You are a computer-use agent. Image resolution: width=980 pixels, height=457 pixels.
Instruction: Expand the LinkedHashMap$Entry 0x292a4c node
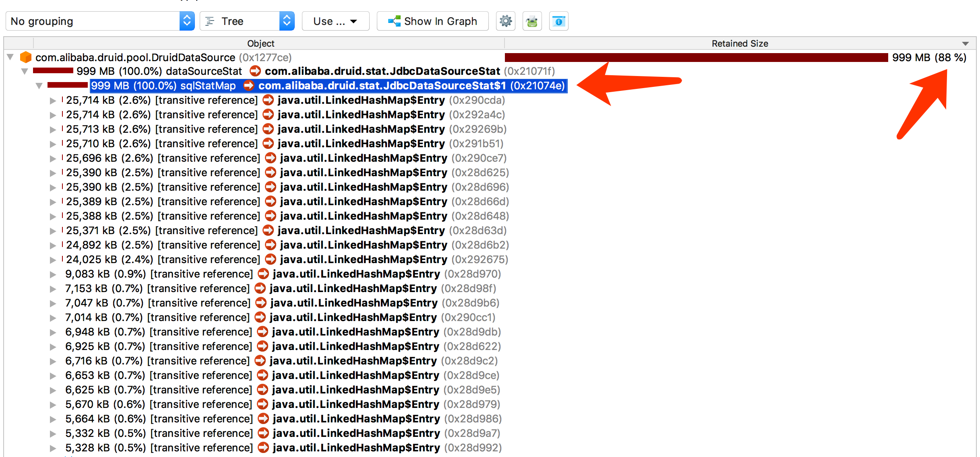coord(53,115)
